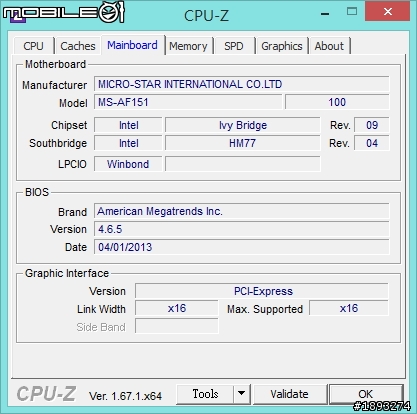The height and width of the screenshot is (414, 417).
Task: Click the Link Width x16 value
Action: 177,308
